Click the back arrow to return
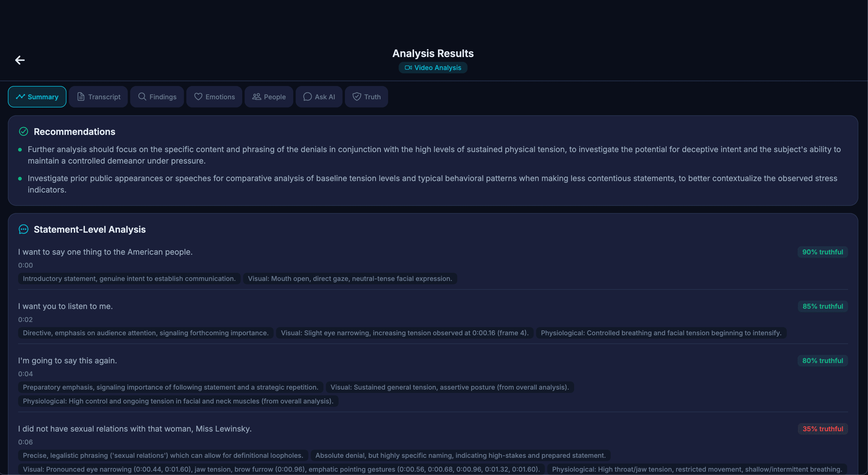868x475 pixels. coord(20,60)
